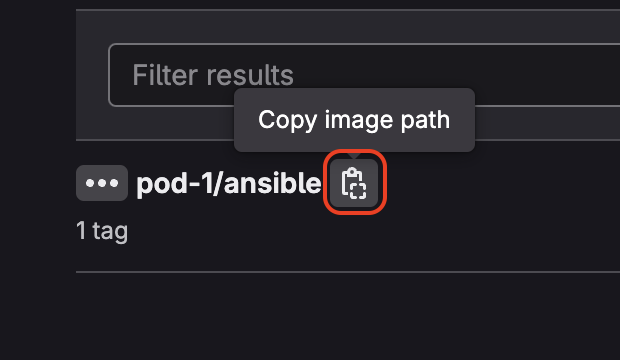Click the pod-1/ansible title text

click(x=229, y=184)
